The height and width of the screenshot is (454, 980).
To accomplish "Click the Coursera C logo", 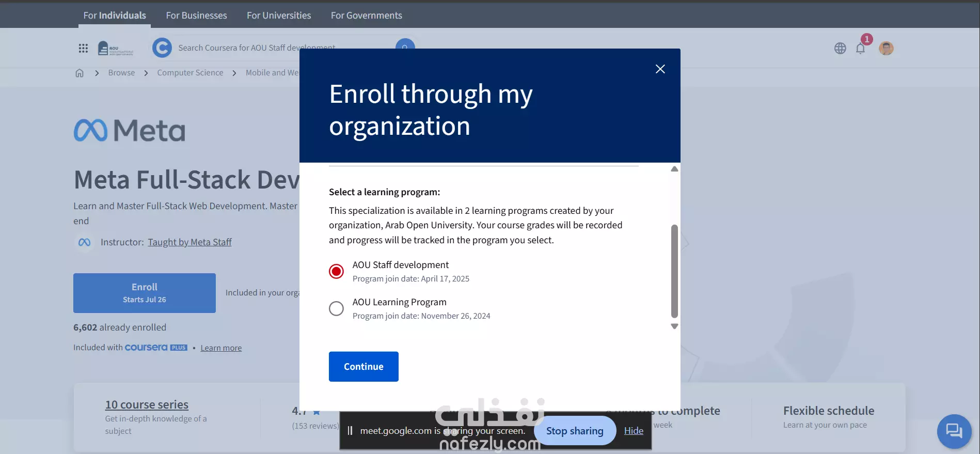I will tap(162, 48).
